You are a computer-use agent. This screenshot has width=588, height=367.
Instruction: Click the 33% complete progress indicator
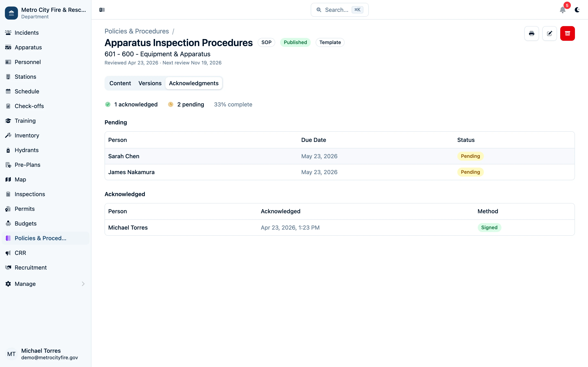click(x=233, y=104)
